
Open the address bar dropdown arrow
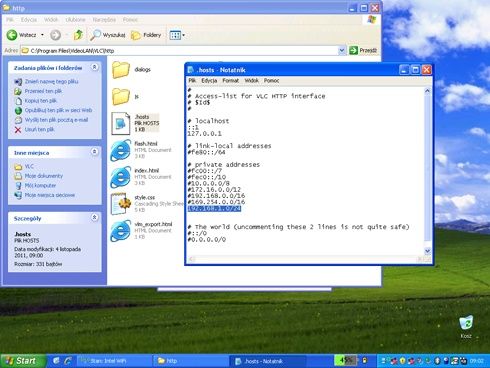coord(342,50)
